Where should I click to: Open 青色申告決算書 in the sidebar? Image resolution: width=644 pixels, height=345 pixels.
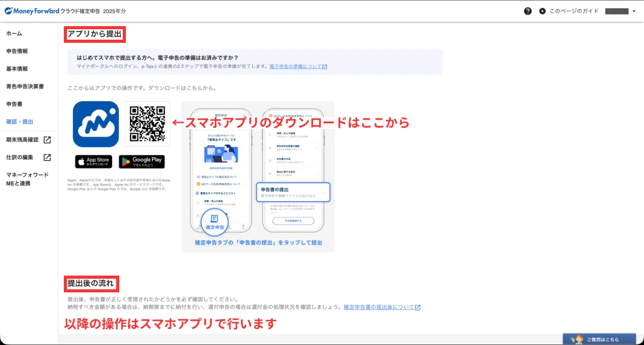[25, 87]
